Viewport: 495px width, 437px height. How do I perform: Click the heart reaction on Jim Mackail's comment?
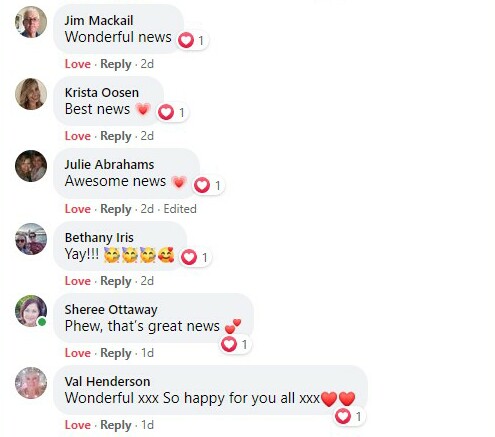[x=192, y=41]
